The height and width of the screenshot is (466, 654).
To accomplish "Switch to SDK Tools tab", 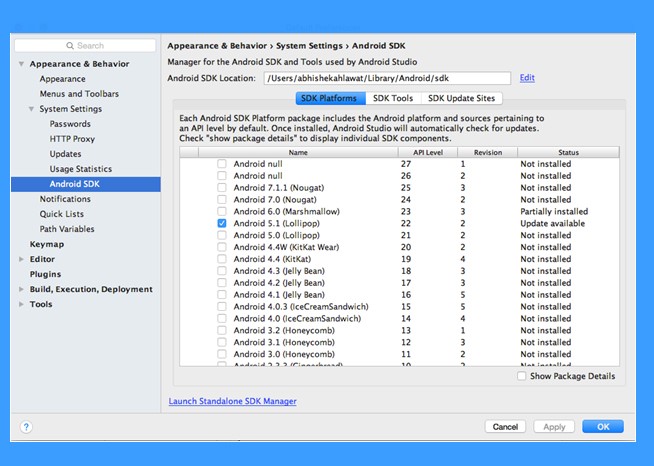I will pyautogui.click(x=393, y=98).
